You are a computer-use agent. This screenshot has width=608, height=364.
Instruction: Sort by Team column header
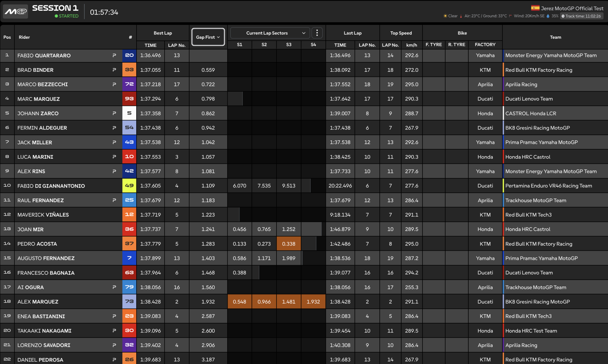(555, 37)
